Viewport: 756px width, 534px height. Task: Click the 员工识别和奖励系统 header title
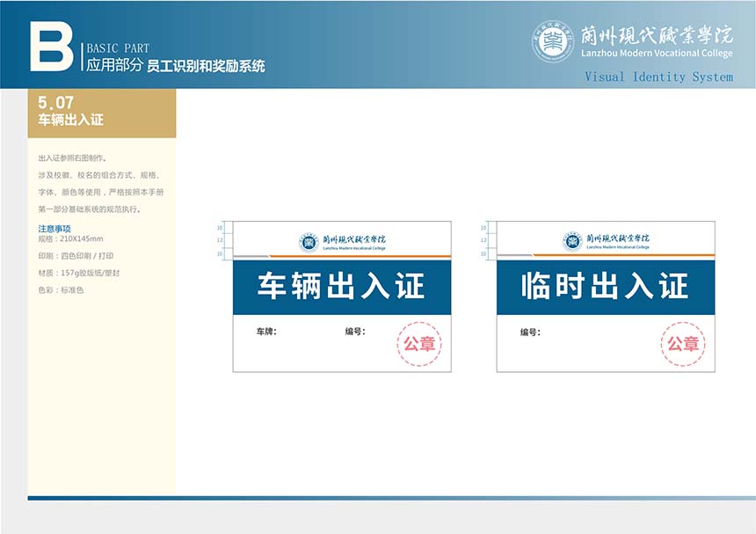click(206, 66)
